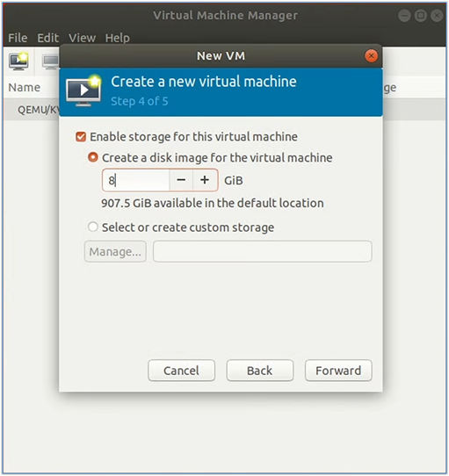
Task: Click the disk size GiB input field
Action: (136, 180)
